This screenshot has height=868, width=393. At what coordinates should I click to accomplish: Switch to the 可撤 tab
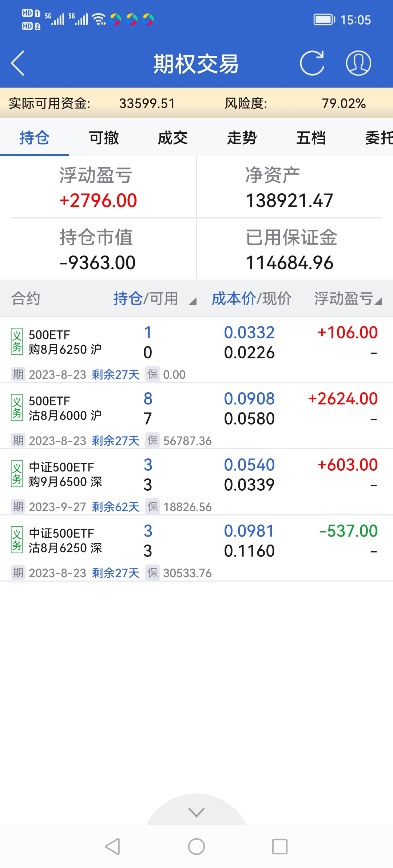(104, 138)
